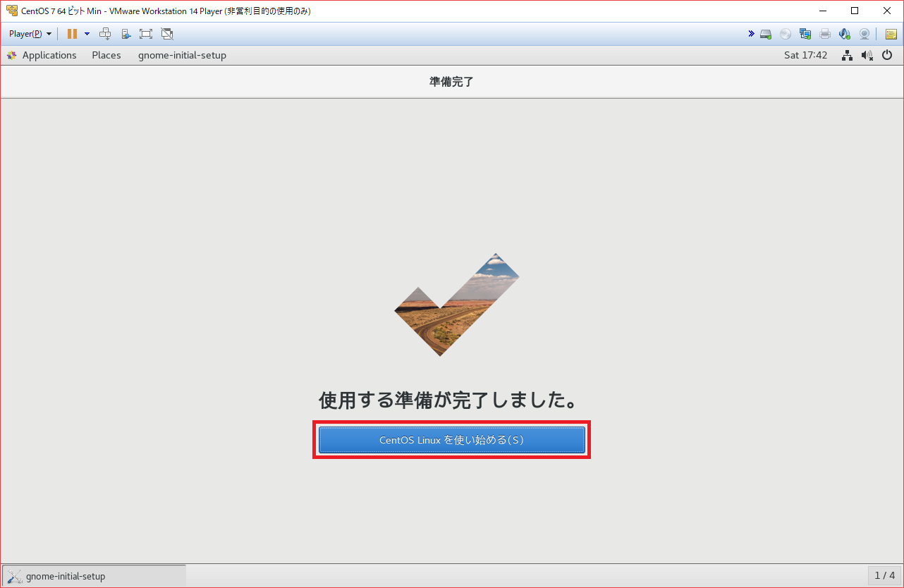Click the Sat 17:42 clock
Screen dimensions: 904x588
(805, 55)
